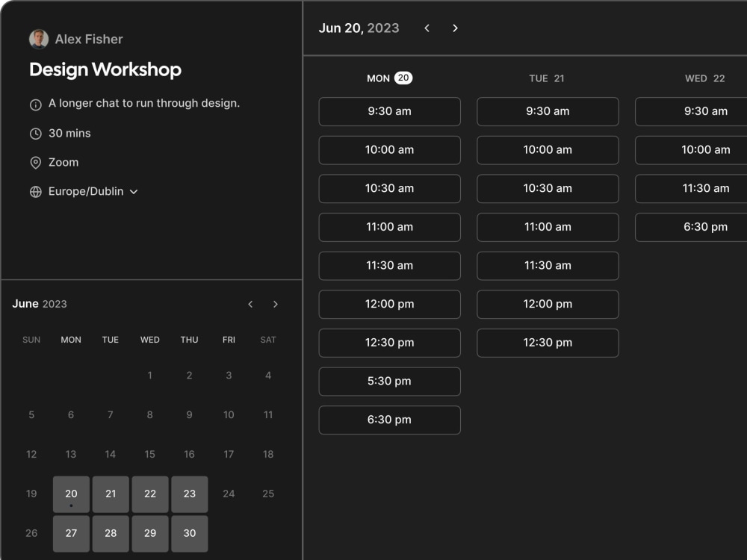Viewport: 747px width, 560px height.
Task: Book the Tuesday 10:30 am slot
Action: point(548,189)
